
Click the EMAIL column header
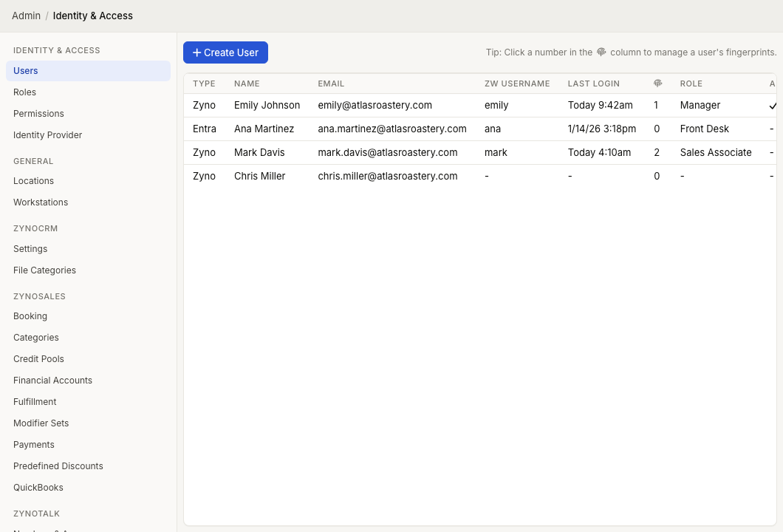(x=331, y=83)
